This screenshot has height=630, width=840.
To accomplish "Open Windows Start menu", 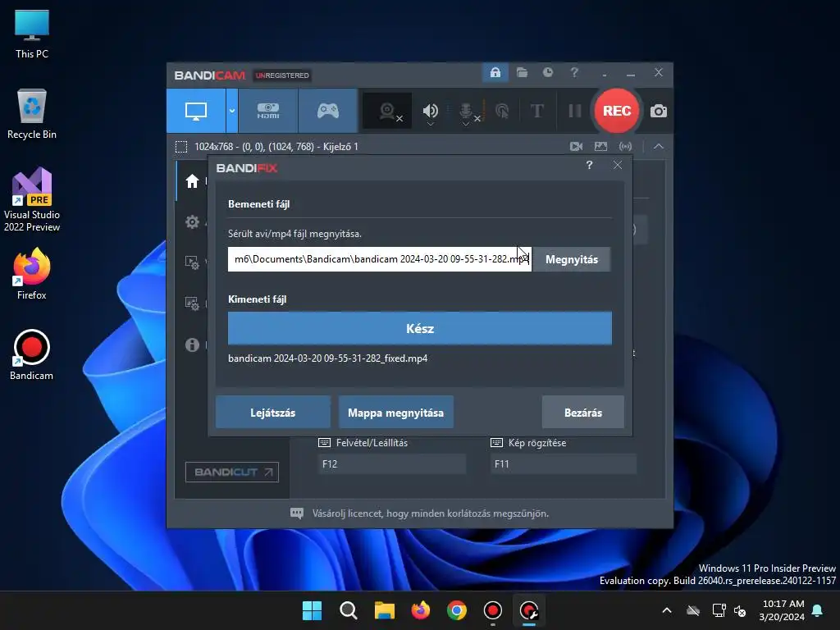I will click(x=312, y=610).
